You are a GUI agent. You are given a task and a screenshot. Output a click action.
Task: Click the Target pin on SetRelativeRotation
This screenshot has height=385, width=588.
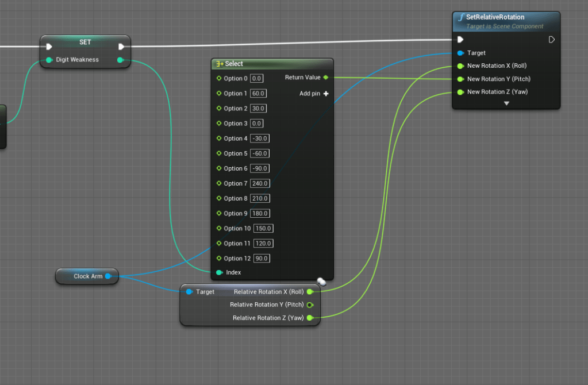[460, 53]
